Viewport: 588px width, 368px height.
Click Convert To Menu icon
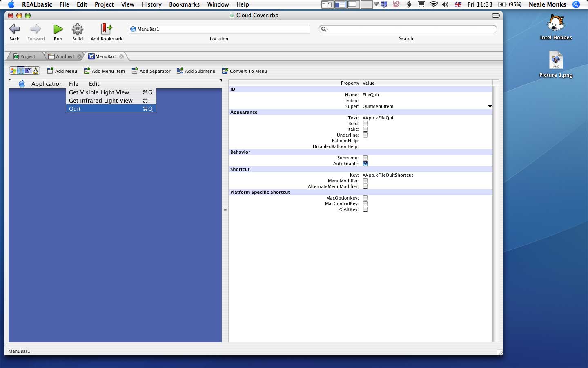(x=225, y=71)
